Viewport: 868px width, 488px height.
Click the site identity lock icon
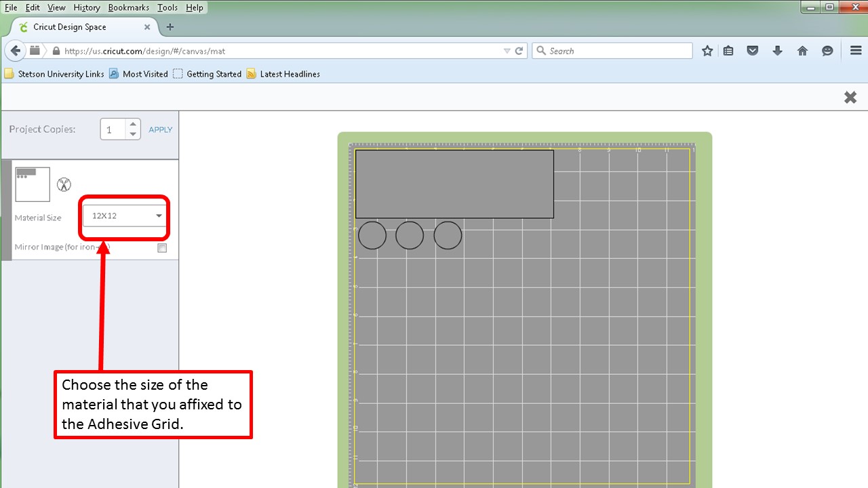[x=56, y=51]
